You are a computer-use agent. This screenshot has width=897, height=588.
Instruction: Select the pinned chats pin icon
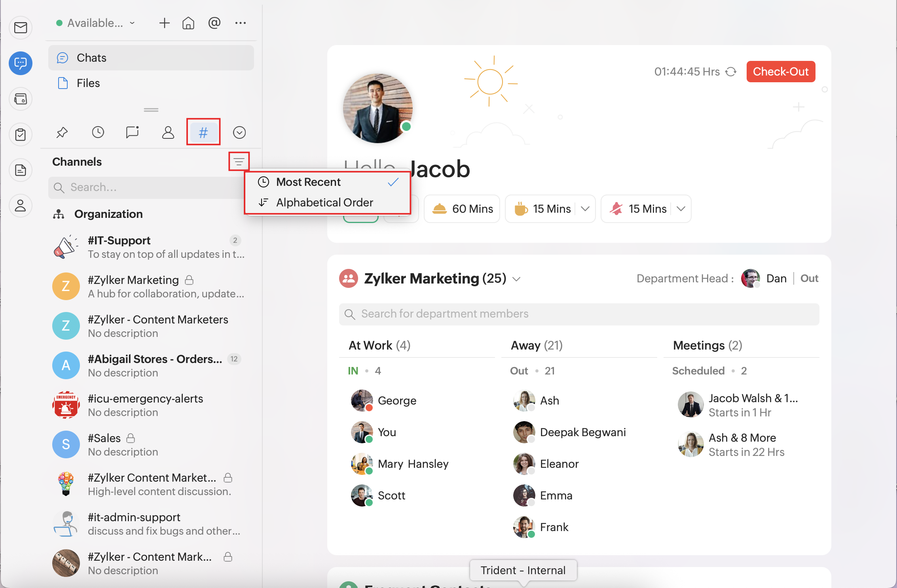click(62, 132)
